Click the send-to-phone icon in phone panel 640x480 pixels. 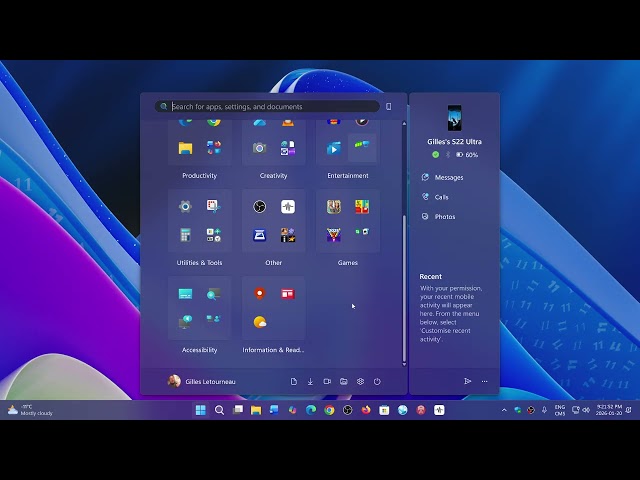point(467,381)
